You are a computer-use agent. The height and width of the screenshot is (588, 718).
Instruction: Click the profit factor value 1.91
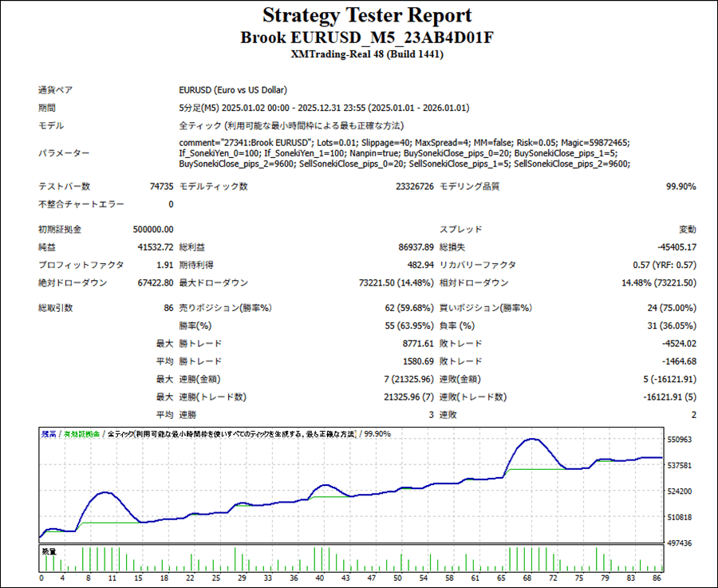coord(164,265)
